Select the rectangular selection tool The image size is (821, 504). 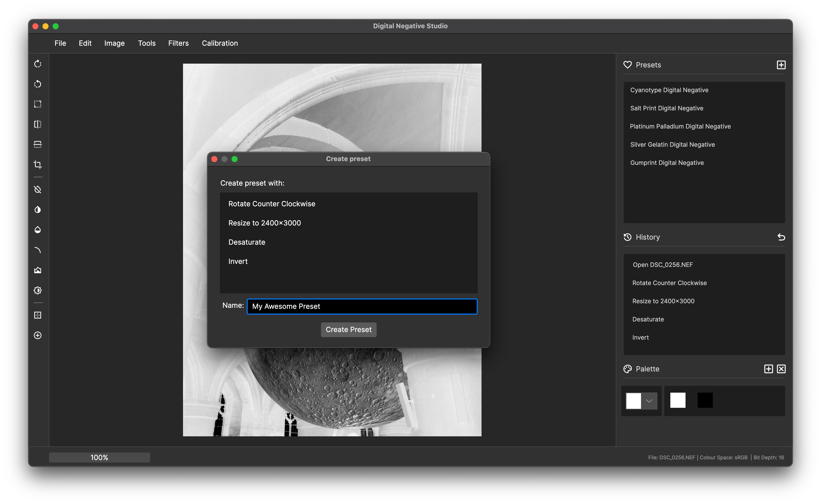point(37,104)
